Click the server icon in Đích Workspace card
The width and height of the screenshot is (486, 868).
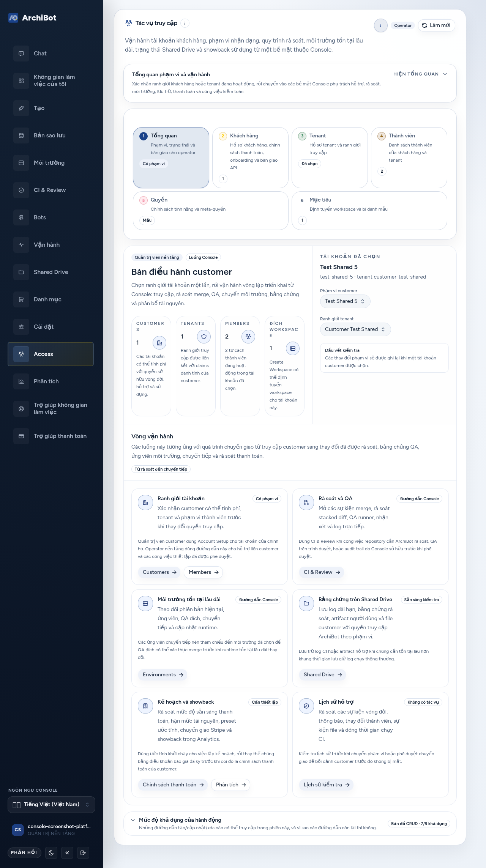[x=293, y=348]
